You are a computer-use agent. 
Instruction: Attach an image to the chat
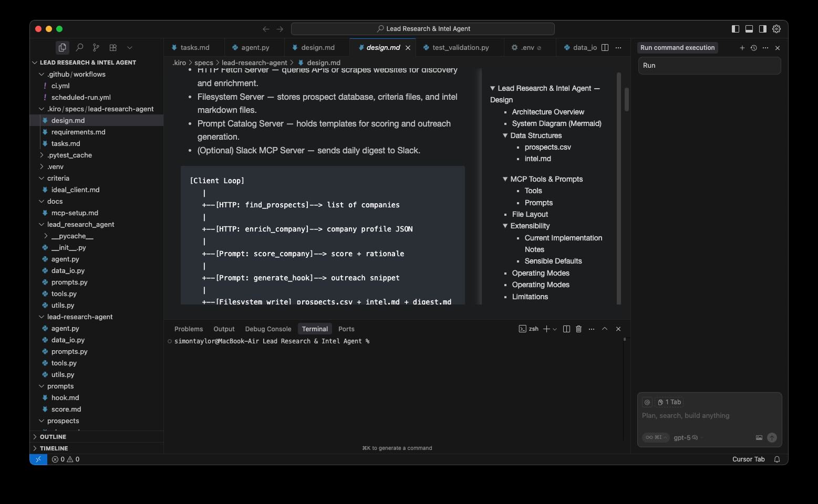pos(759,437)
